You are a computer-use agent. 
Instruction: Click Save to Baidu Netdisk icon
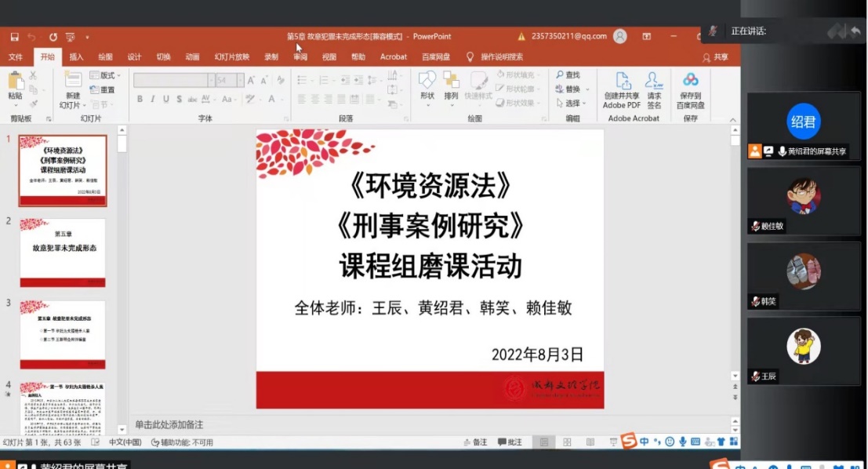click(x=690, y=82)
